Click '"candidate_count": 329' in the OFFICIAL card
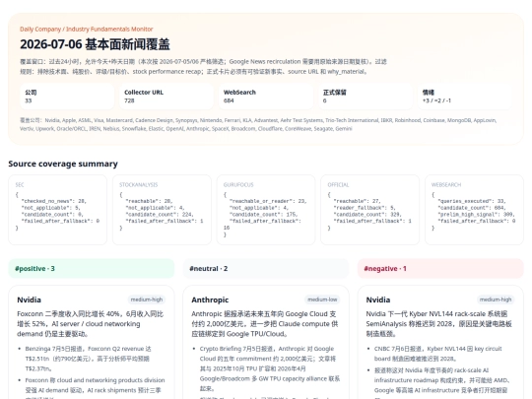The width and height of the screenshot is (532, 399). tap(367, 215)
